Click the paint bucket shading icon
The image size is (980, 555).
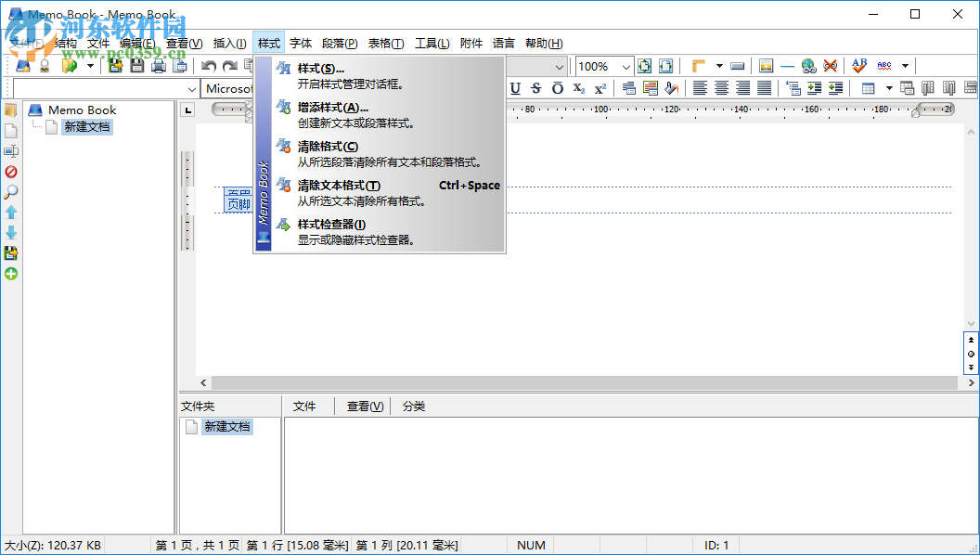click(x=672, y=88)
